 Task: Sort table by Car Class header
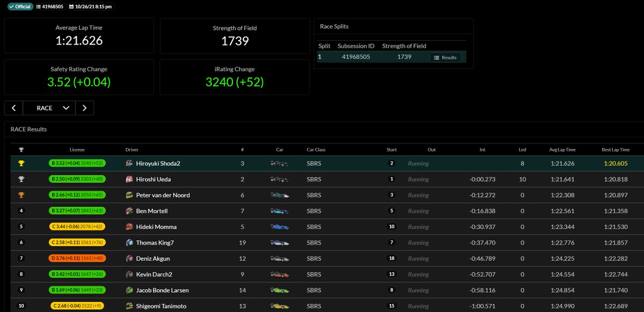tap(316, 150)
